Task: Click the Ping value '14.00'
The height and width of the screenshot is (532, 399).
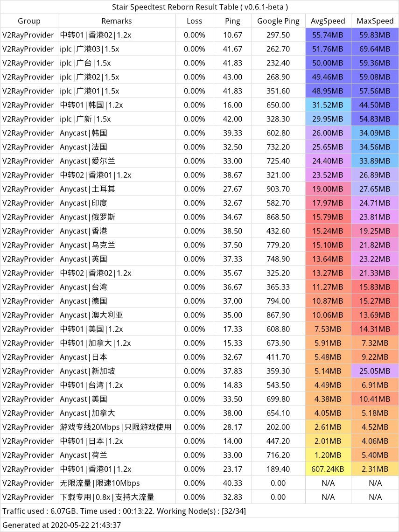Action: [232, 441]
